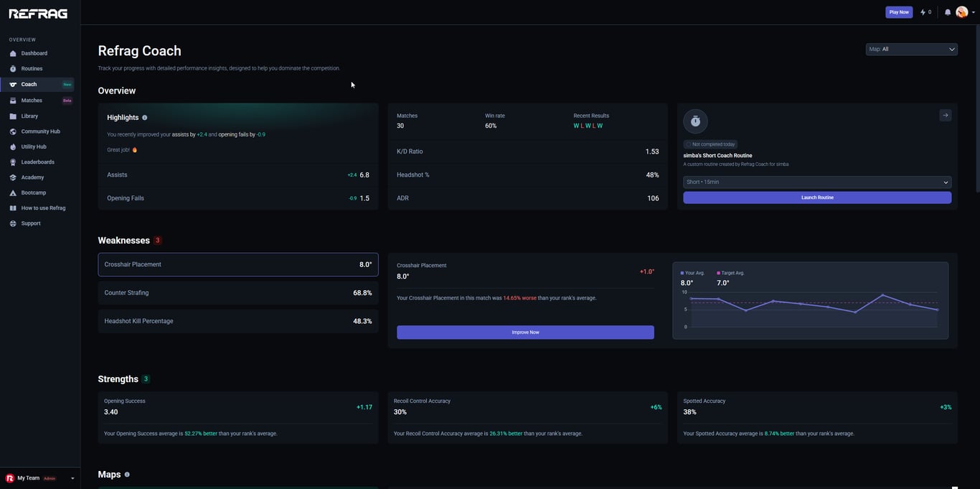
Task: Select Counter Strafing weakness row
Action: click(x=238, y=293)
